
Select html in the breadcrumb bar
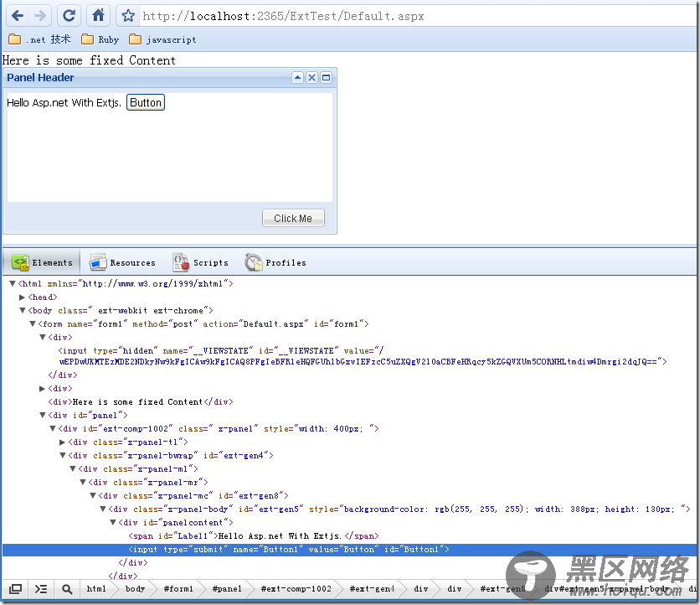pos(96,589)
